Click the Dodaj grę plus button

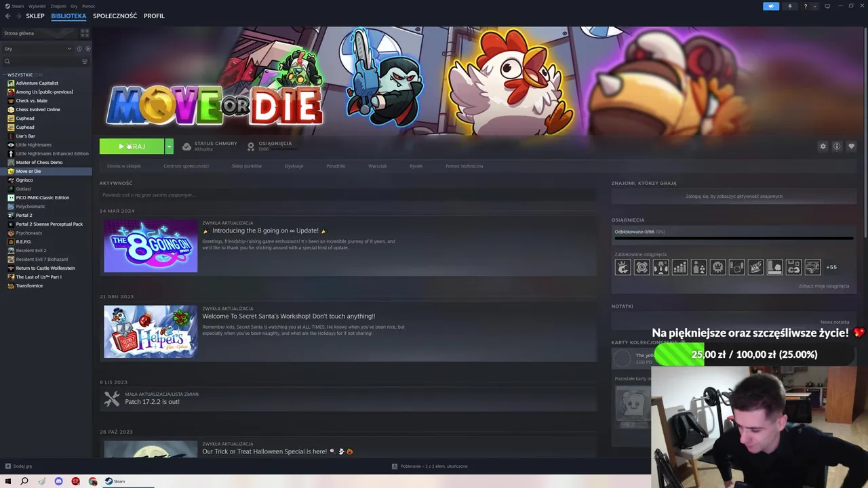8,466
